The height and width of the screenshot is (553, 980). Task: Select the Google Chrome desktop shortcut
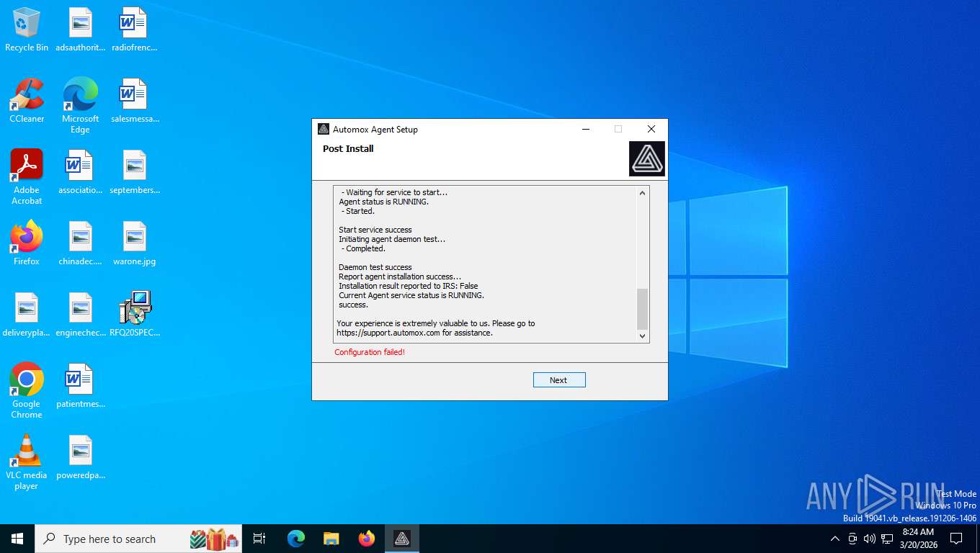(27, 390)
